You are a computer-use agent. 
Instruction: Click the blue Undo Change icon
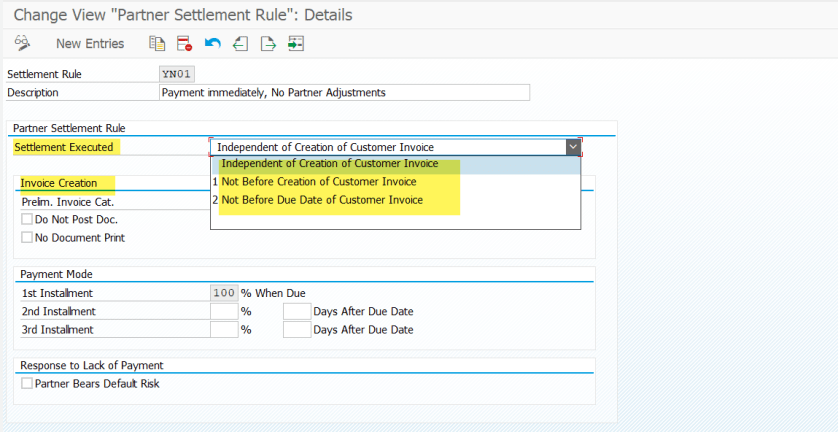(212, 43)
